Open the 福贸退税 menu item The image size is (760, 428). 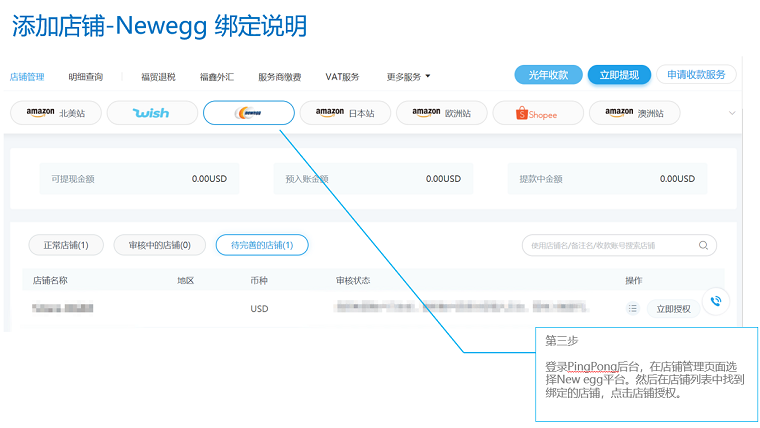[x=158, y=77]
